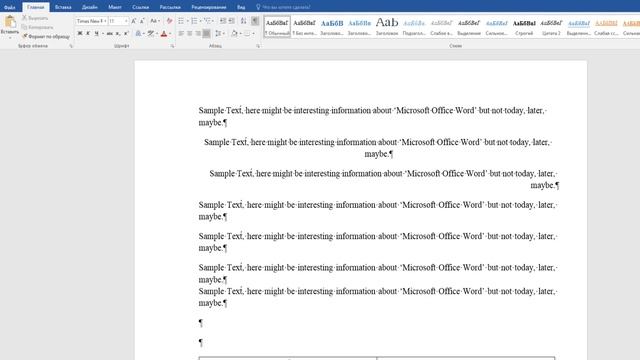Click the 'Tell me what to do' search box
The height and width of the screenshot is (360, 640).
[x=283, y=7]
